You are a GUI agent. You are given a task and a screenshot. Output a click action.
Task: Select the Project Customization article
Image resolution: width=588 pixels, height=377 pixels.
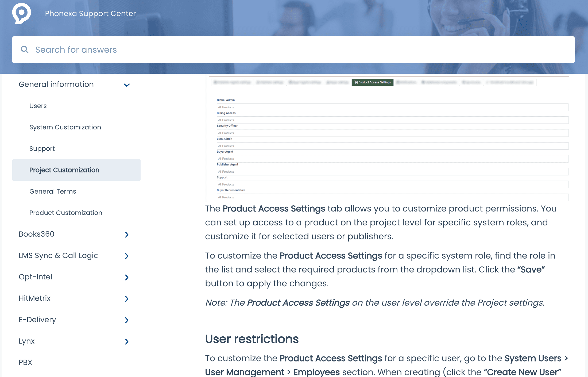pos(76,170)
